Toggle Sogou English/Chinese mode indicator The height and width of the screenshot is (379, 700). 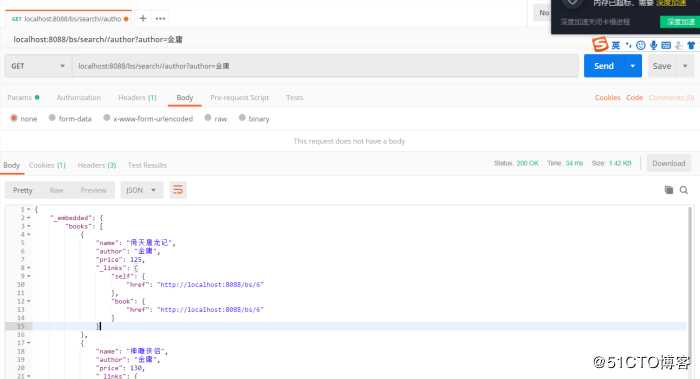tap(616, 45)
